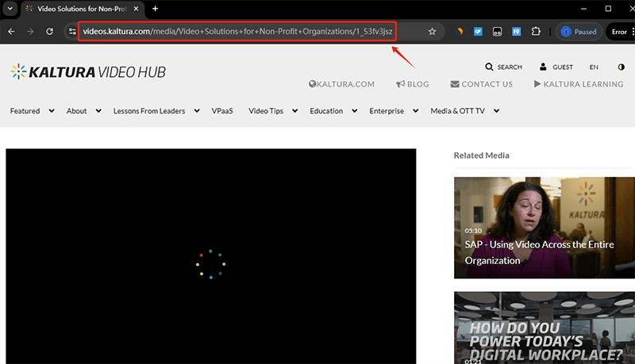Click the browser forward arrow

point(30,32)
